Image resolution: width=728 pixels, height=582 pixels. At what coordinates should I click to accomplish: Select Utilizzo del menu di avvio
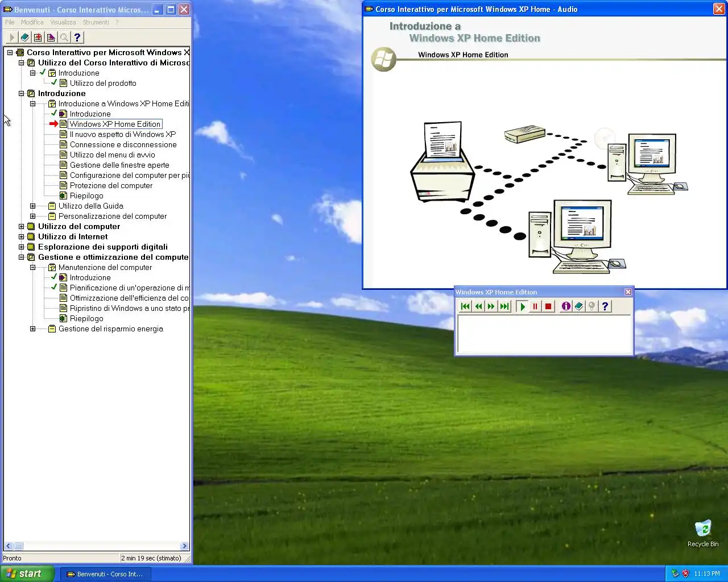point(113,155)
